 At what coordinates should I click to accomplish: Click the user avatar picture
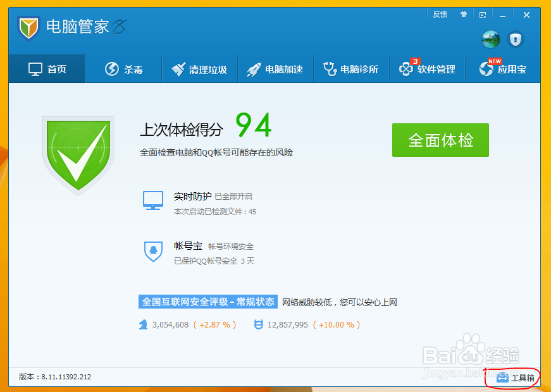pyautogui.click(x=490, y=39)
